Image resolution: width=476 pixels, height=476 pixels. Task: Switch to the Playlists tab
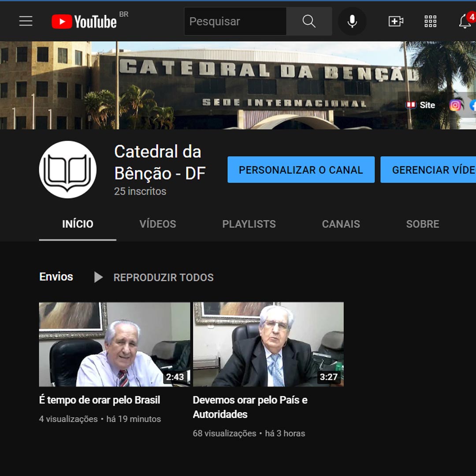[249, 224]
